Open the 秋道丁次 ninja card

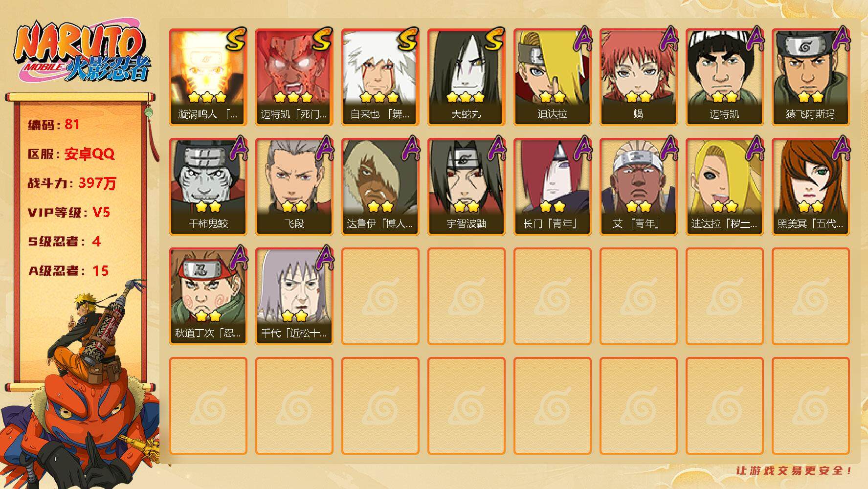click(208, 296)
